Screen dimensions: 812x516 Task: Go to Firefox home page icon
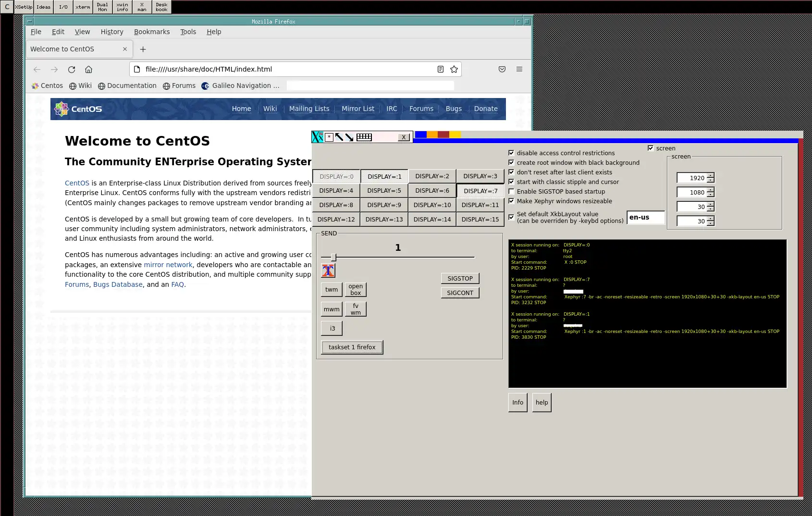pos(88,69)
